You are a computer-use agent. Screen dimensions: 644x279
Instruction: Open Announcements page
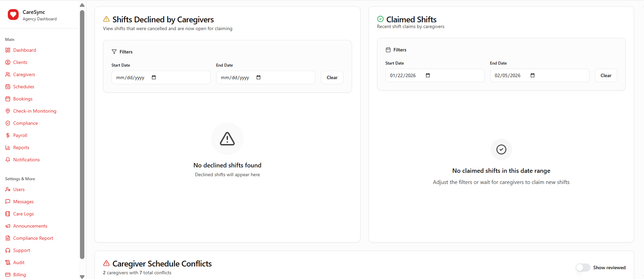point(30,226)
